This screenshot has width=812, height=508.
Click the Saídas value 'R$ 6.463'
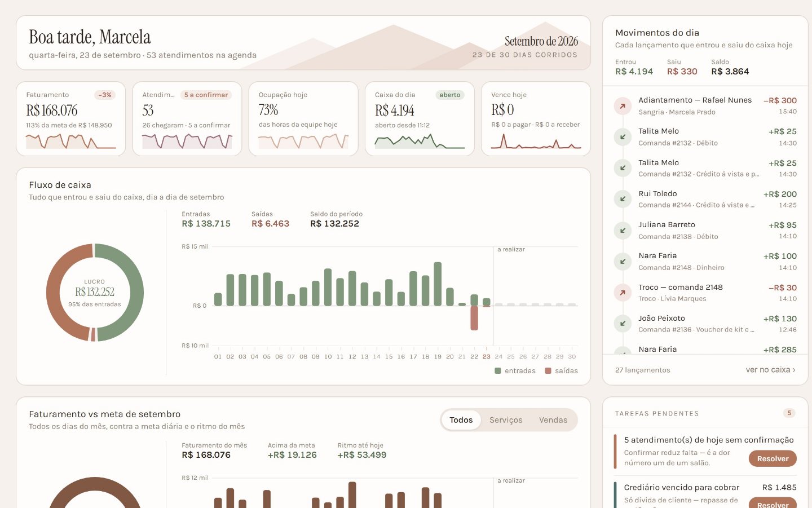pyautogui.click(x=270, y=224)
